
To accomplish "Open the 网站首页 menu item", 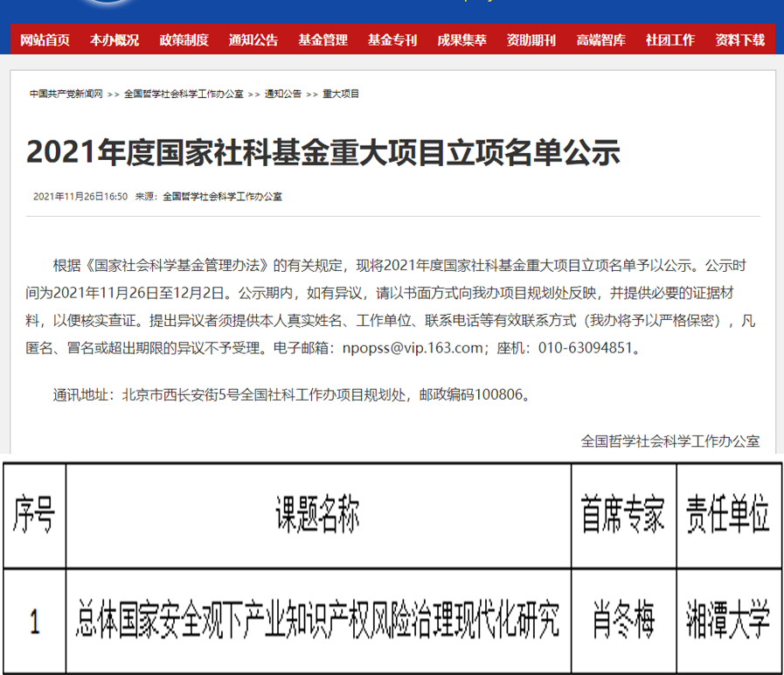I will [x=45, y=39].
